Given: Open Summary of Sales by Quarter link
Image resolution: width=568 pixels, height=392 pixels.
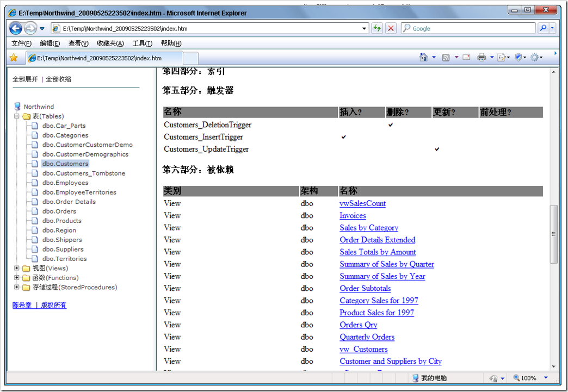Looking at the screenshot, I should click(387, 264).
